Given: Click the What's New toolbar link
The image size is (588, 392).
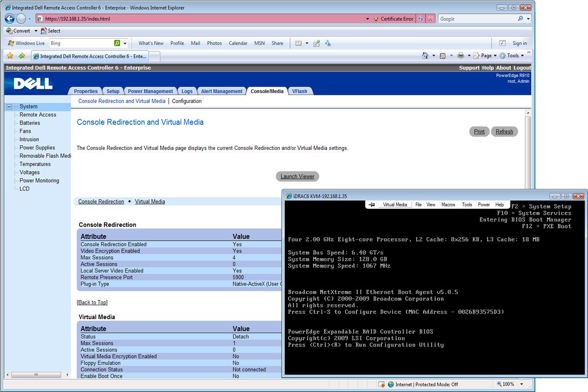Looking at the screenshot, I should tap(151, 43).
